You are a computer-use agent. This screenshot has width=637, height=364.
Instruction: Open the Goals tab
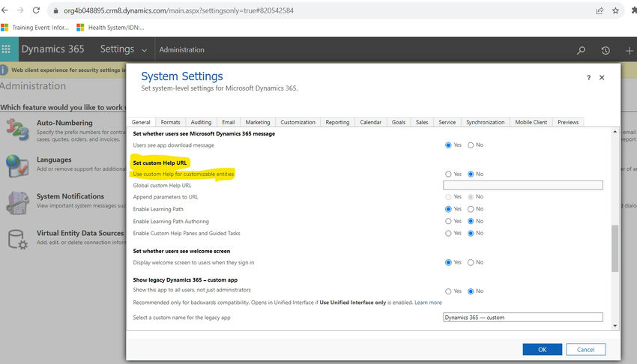point(399,122)
